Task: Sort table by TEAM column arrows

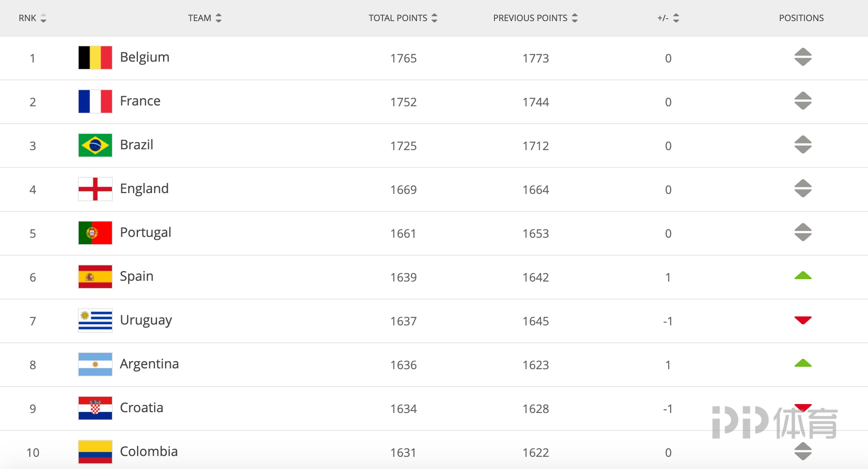Action: (x=219, y=18)
